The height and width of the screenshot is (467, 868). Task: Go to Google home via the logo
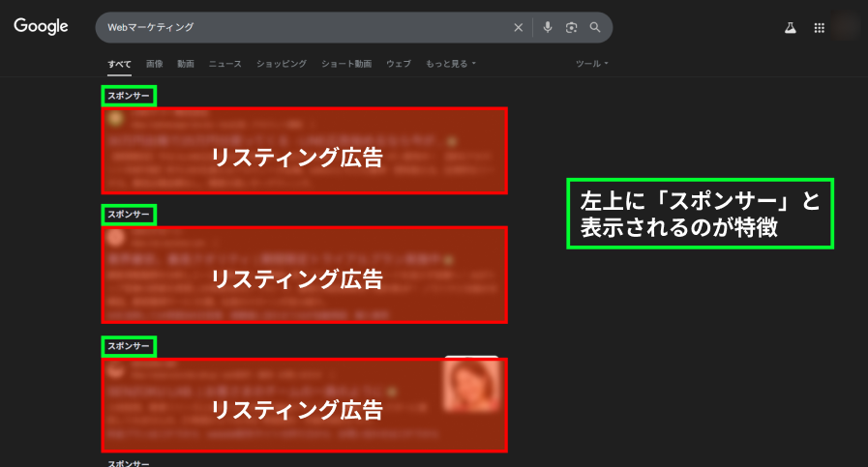pos(41,26)
